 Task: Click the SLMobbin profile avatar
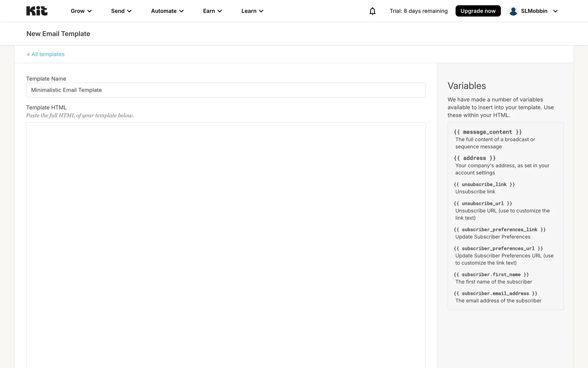[x=513, y=11]
